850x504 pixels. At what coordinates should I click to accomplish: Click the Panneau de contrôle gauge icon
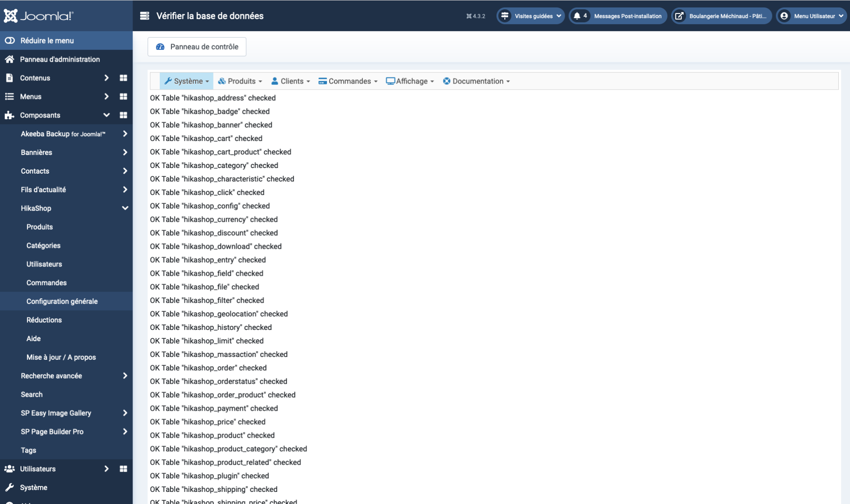pyautogui.click(x=160, y=47)
